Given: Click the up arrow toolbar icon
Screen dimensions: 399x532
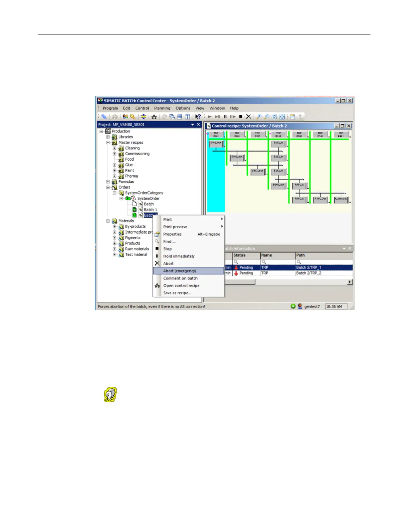Looking at the screenshot, I should point(300,117).
